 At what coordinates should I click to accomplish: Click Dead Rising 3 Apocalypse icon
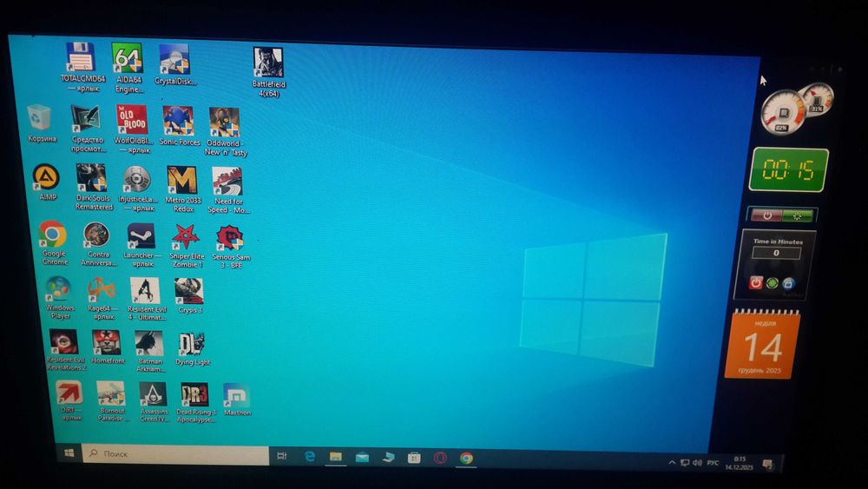(194, 396)
